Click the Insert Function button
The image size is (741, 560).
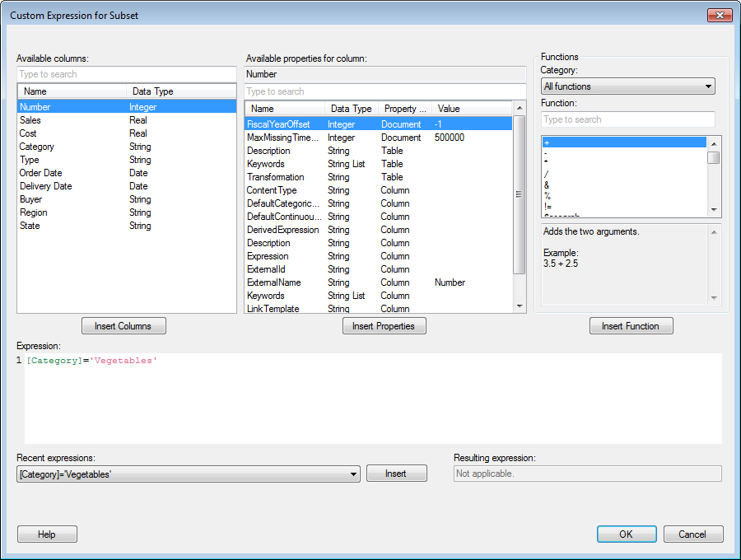(x=631, y=326)
